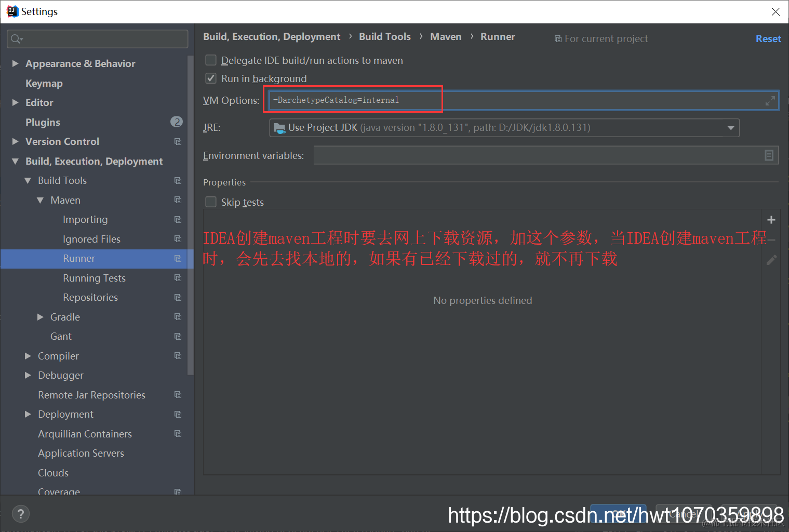Click the IntelliJ logo in title bar
Viewport: 789px width, 532px height.
[x=11, y=11]
